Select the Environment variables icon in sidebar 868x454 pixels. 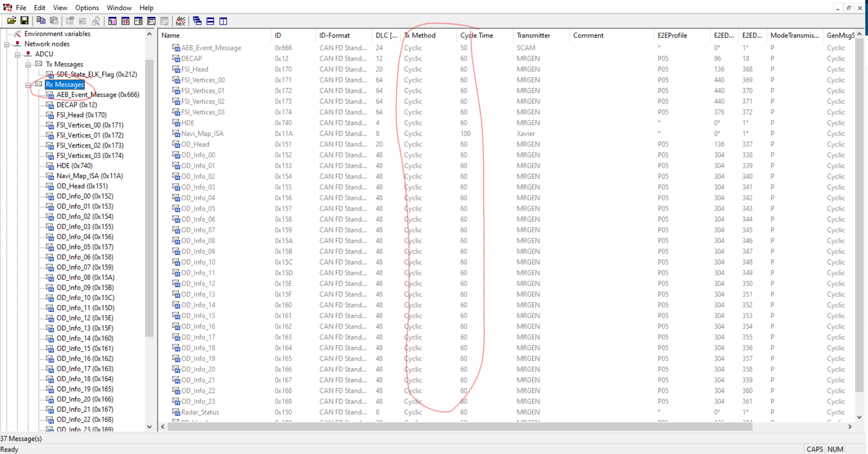17,33
